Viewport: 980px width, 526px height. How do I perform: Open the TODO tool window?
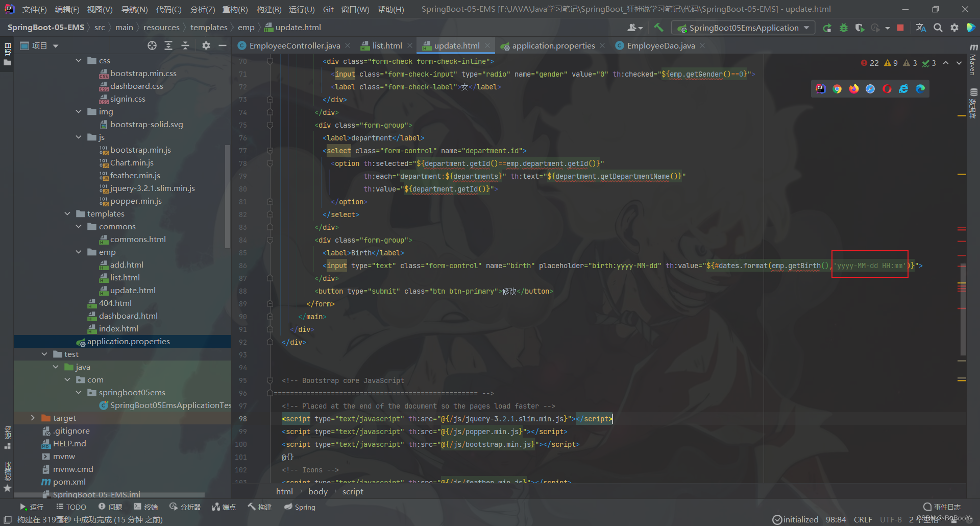pyautogui.click(x=71, y=507)
